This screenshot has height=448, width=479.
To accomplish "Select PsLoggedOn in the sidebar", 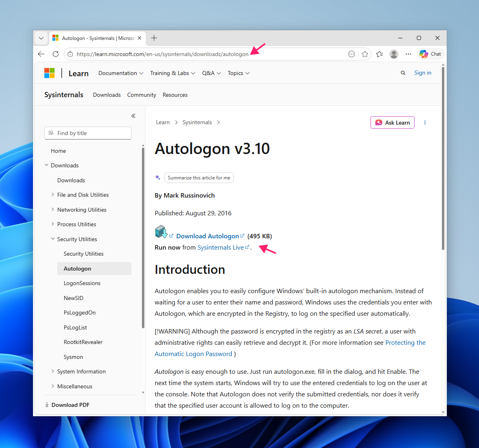I will click(x=79, y=313).
